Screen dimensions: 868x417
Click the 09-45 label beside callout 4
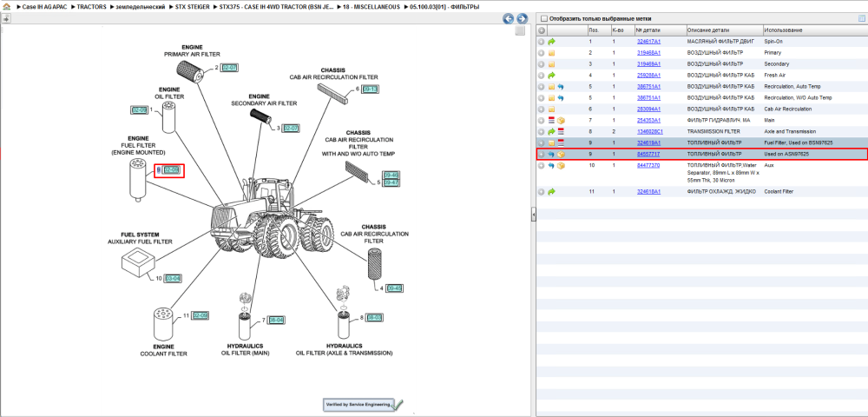394,288
